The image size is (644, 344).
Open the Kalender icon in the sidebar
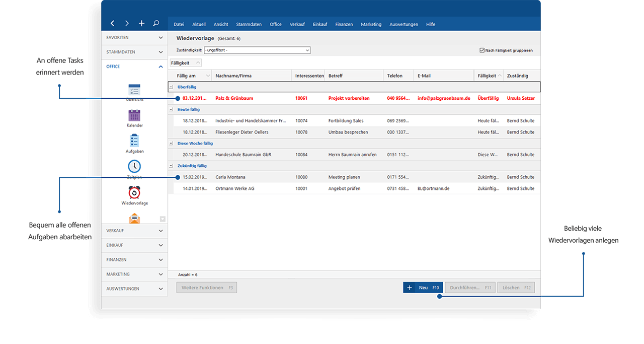[x=134, y=116]
